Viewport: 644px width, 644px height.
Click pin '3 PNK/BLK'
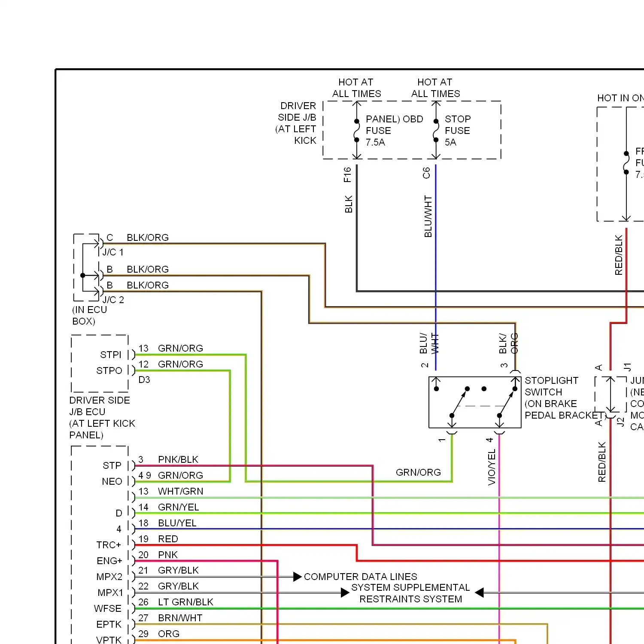pyautogui.click(x=168, y=459)
